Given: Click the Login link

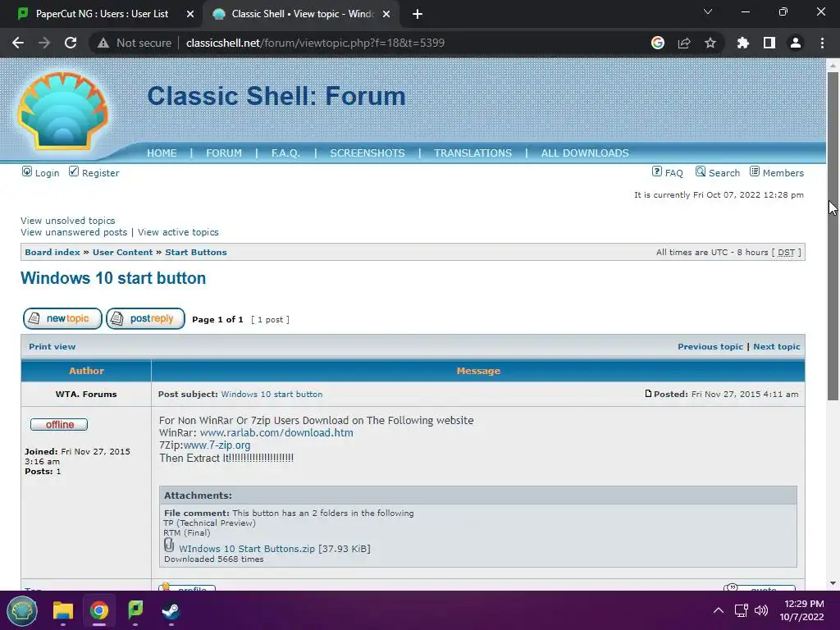Looking at the screenshot, I should [x=47, y=173].
